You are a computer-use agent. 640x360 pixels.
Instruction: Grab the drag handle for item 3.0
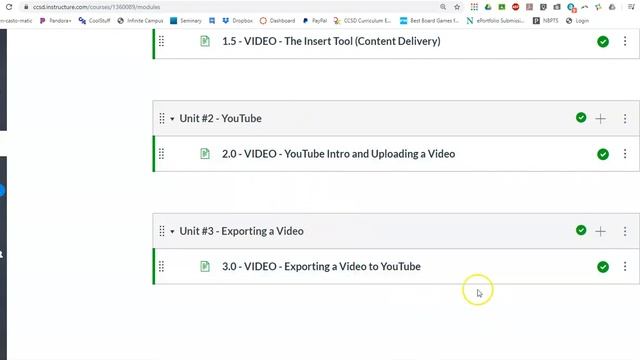coord(162,267)
